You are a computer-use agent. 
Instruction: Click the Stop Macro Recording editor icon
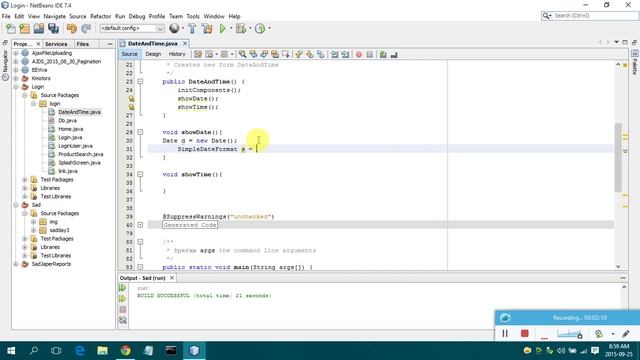click(x=369, y=54)
